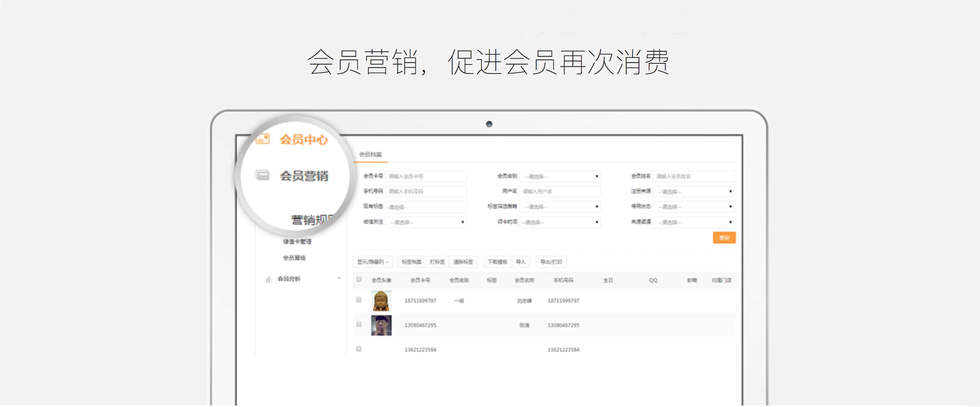Switch to the 会员档案 tab

370,155
